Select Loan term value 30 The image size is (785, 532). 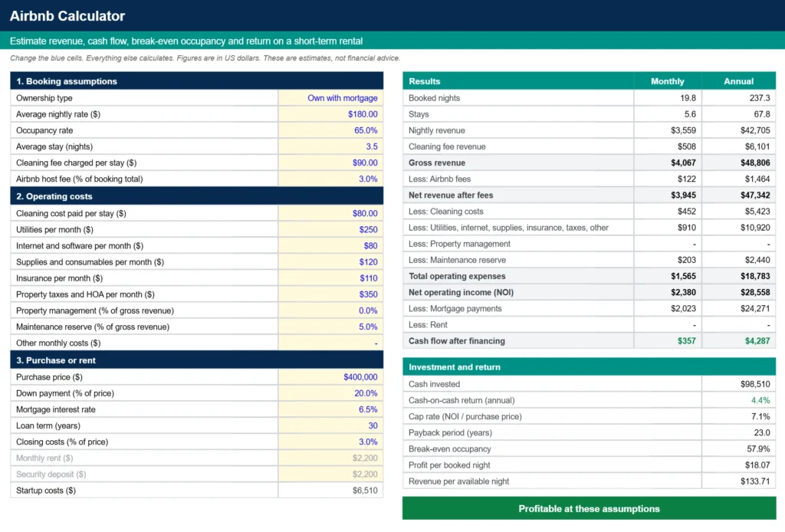[x=331, y=425]
